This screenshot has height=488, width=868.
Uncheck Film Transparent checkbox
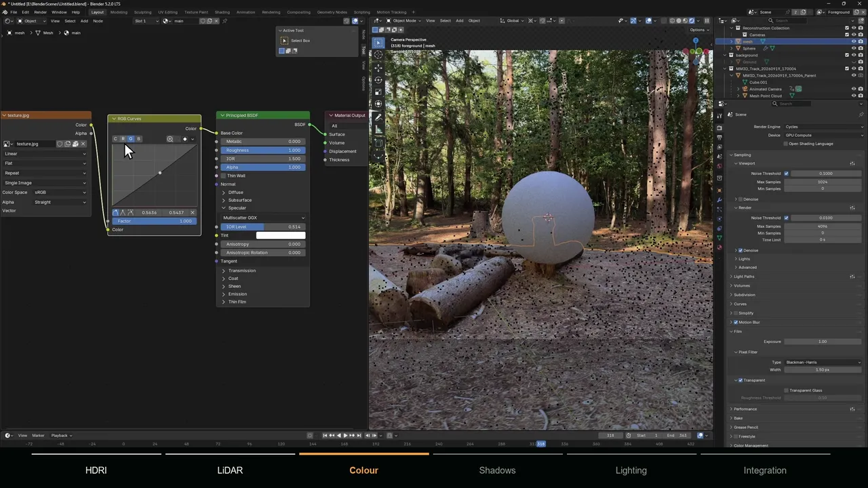[x=740, y=380]
